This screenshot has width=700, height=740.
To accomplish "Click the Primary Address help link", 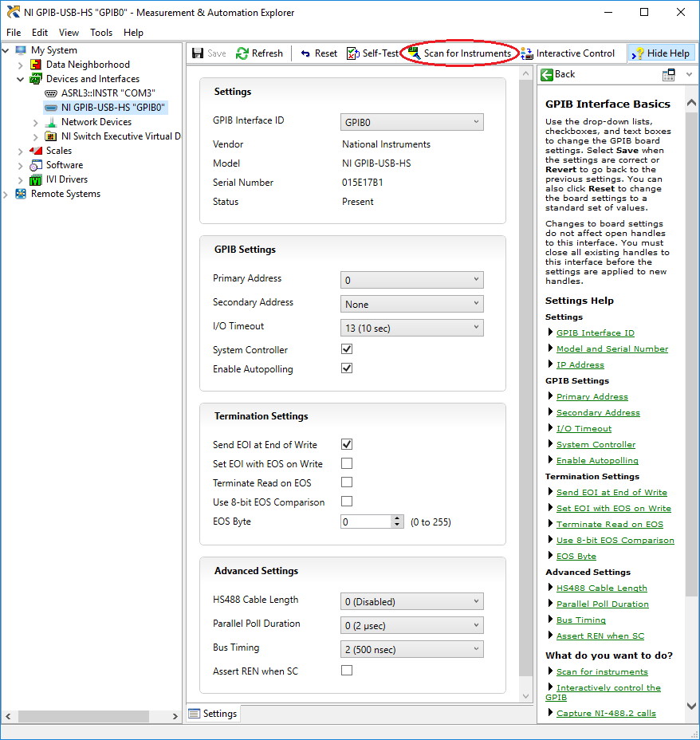I will pyautogui.click(x=592, y=397).
